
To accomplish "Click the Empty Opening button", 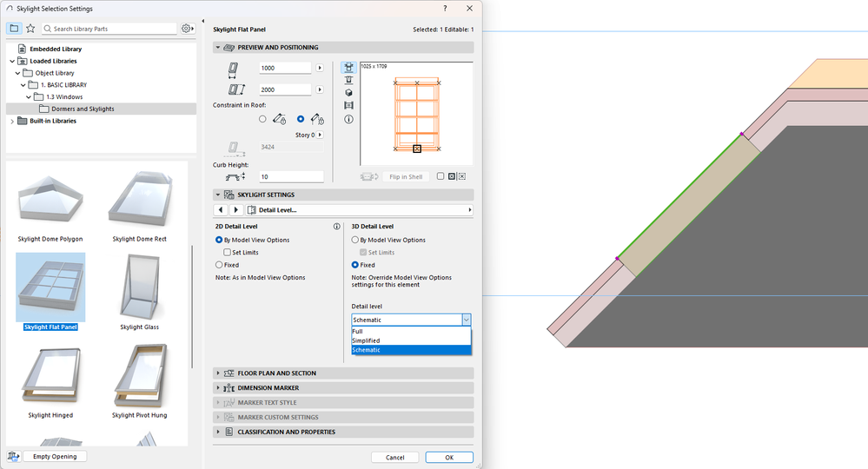I will click(55, 456).
